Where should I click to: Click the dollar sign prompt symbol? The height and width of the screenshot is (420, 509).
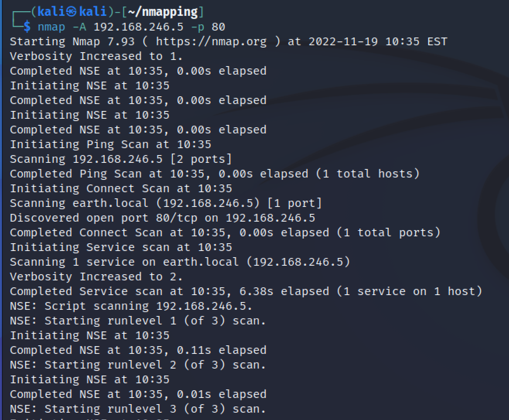[x=27, y=27]
